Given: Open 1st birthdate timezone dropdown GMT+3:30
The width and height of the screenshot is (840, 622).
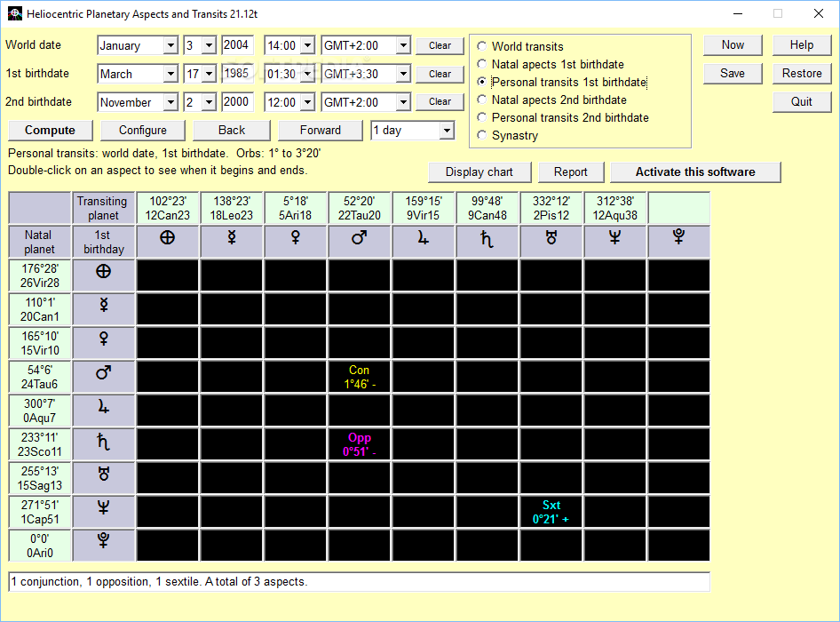Looking at the screenshot, I should click(403, 74).
